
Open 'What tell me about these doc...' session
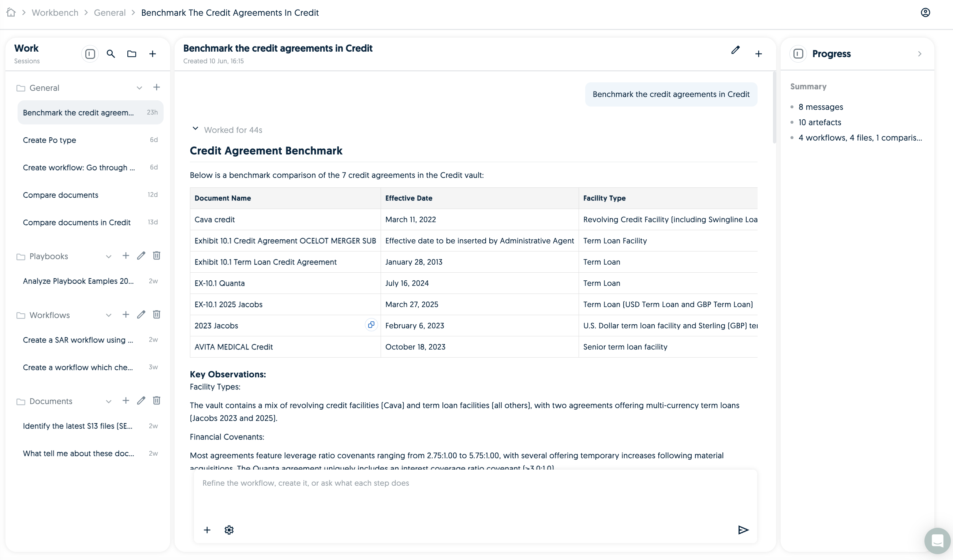[x=90, y=453]
